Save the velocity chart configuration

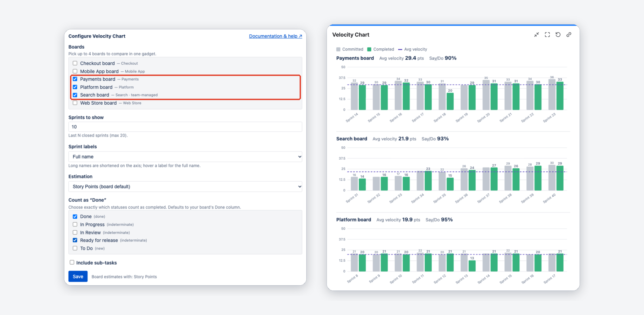[78, 276]
